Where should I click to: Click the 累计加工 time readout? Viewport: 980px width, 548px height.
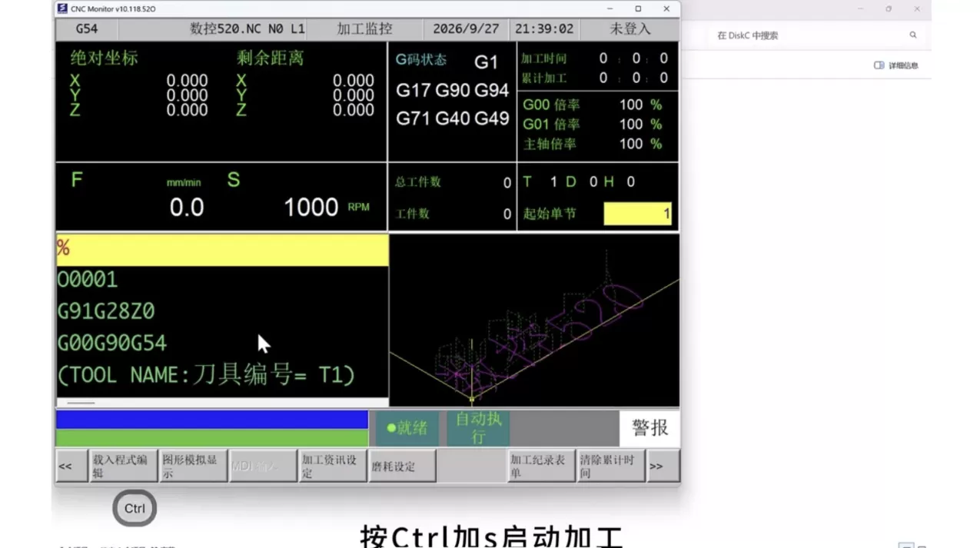click(633, 78)
